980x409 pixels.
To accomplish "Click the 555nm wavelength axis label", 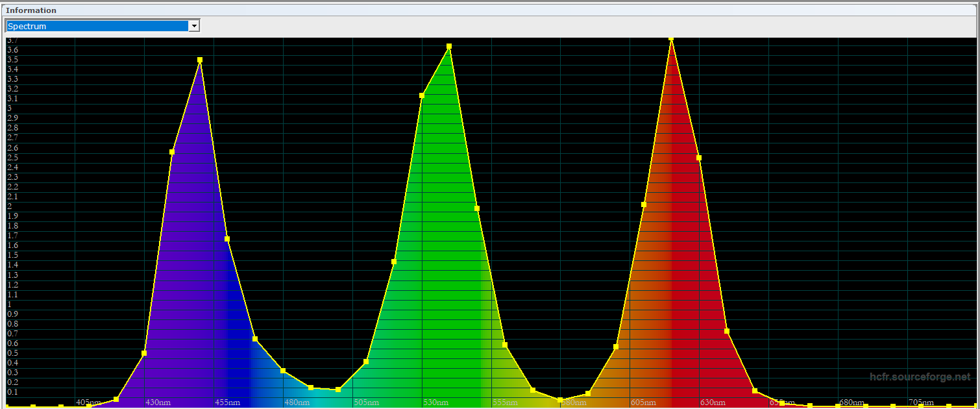I will click(x=506, y=403).
